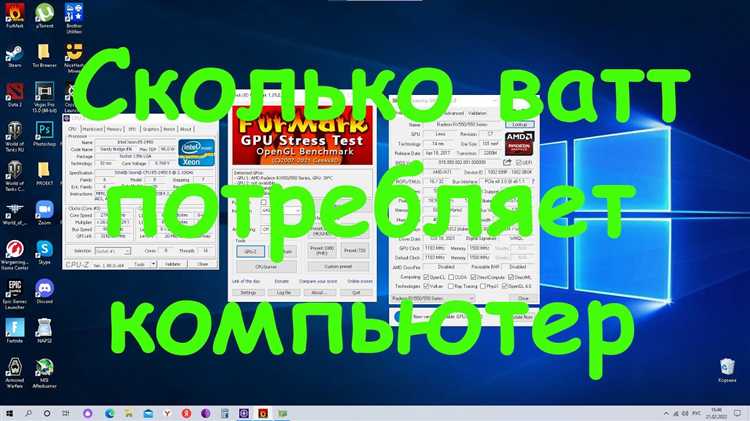This screenshot has height=421, width=750.
Task: Launch the uTorrent desktop shortcut
Action: [x=44, y=15]
